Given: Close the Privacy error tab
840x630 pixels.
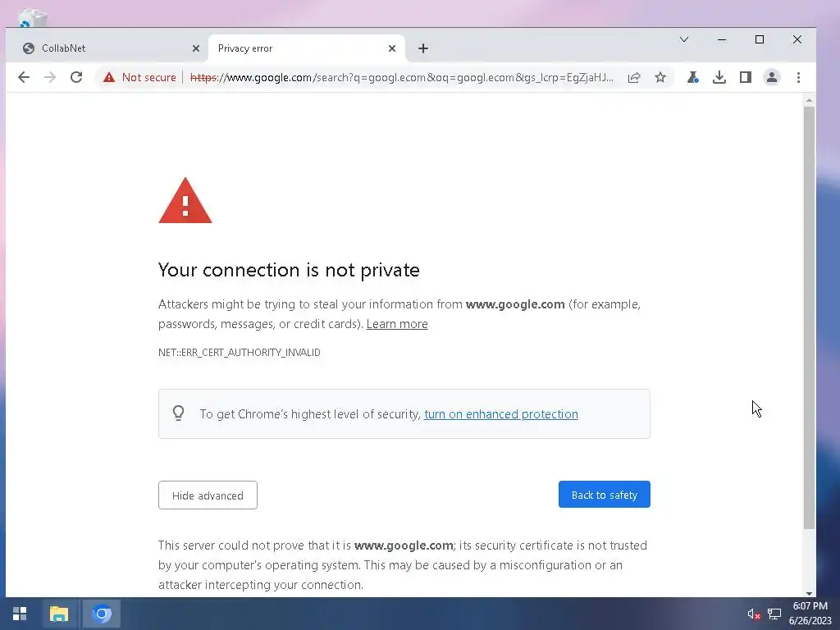Looking at the screenshot, I should 391,48.
